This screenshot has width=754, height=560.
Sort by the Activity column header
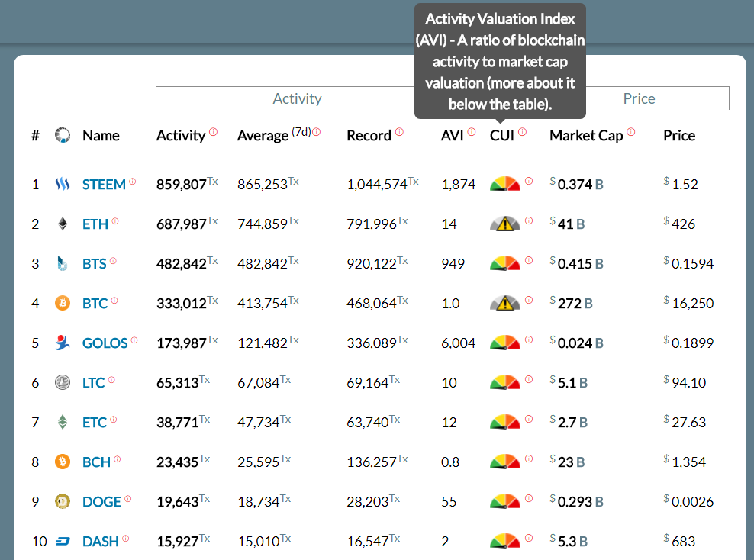pyautogui.click(x=181, y=136)
